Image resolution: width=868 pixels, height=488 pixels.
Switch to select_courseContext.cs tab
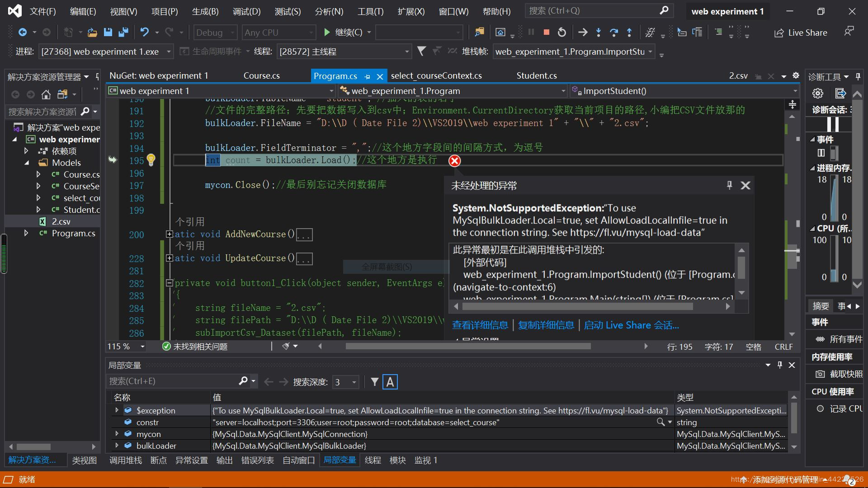click(436, 75)
